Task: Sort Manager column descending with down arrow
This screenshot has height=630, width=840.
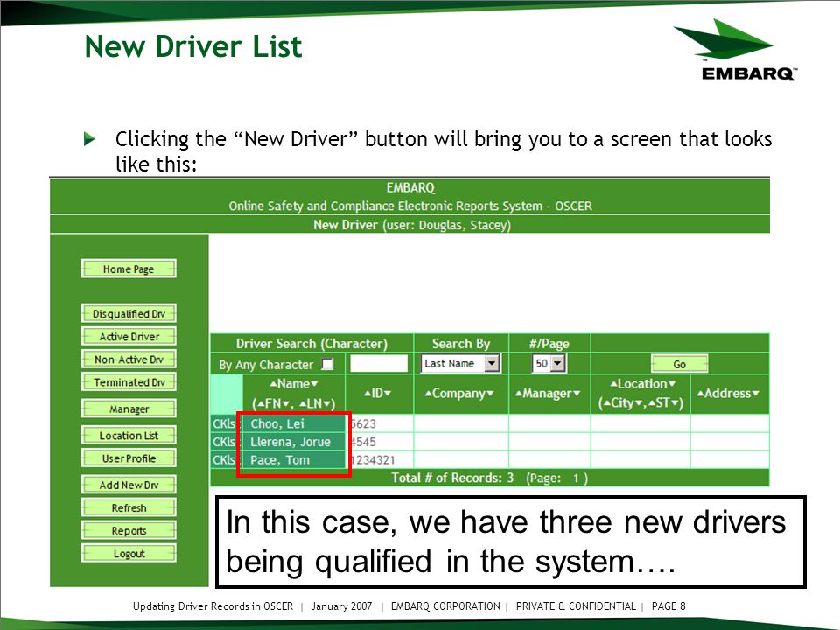Action: 577,393
